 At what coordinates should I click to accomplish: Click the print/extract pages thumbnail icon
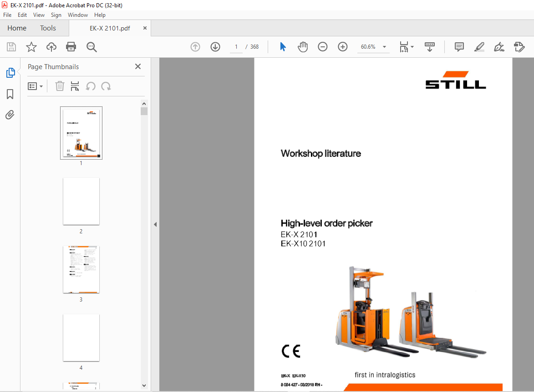(75, 86)
